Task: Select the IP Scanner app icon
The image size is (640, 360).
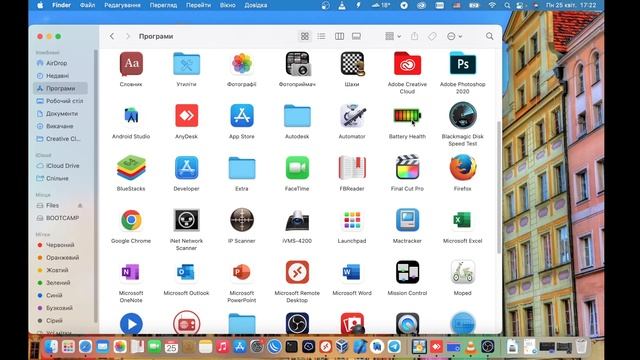Action: pos(242,220)
